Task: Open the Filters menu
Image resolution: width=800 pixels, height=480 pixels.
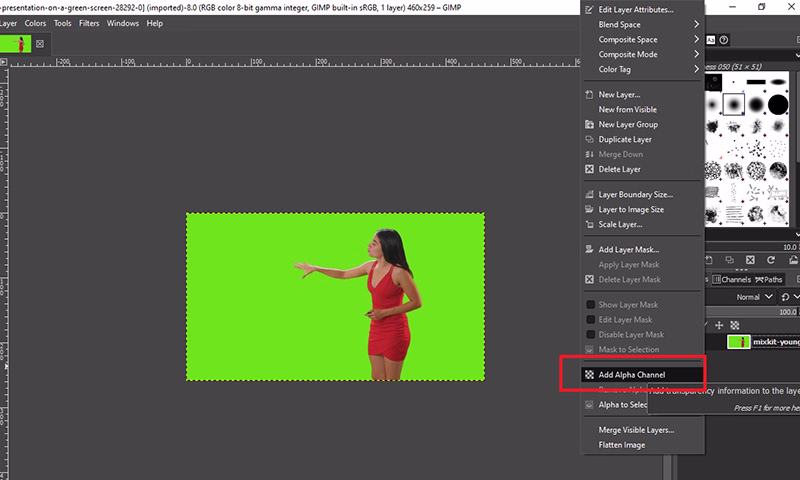Action: click(89, 23)
